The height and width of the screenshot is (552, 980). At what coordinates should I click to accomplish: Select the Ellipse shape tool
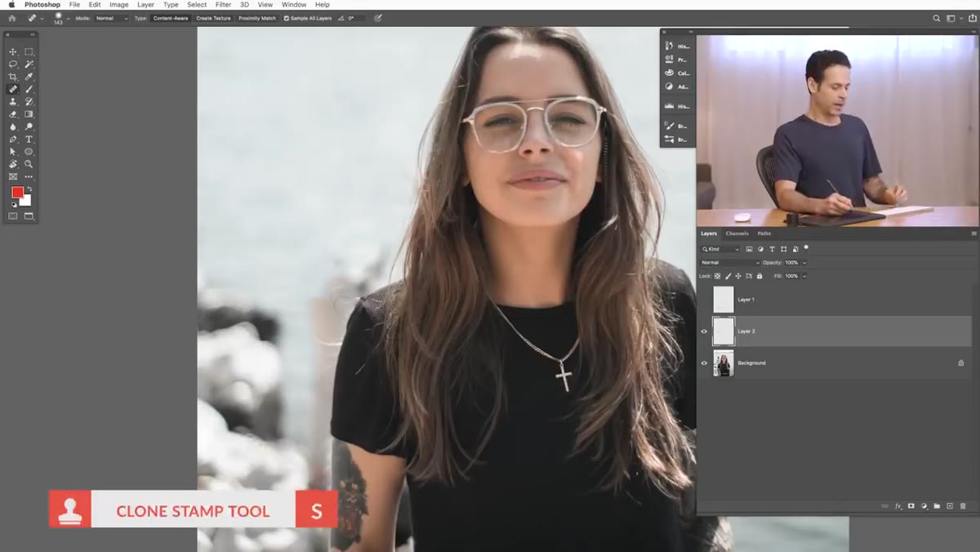29,152
